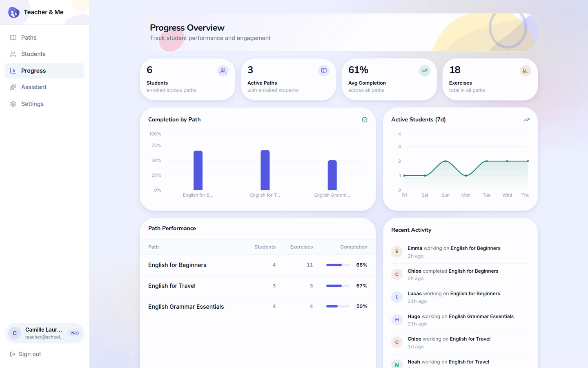Click the trend icon on Avg Completion card
This screenshot has height=368, width=588.
[x=425, y=71]
